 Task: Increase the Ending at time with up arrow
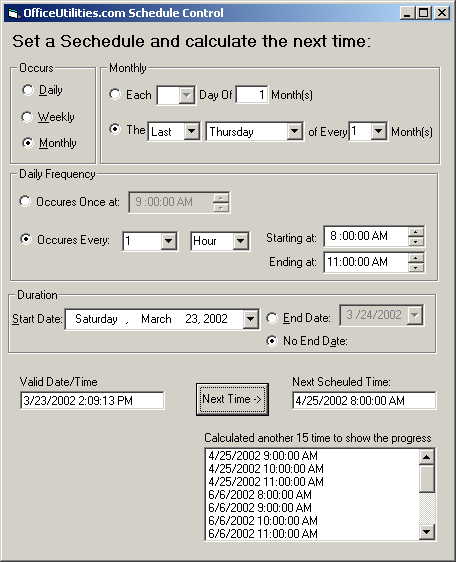(416, 258)
